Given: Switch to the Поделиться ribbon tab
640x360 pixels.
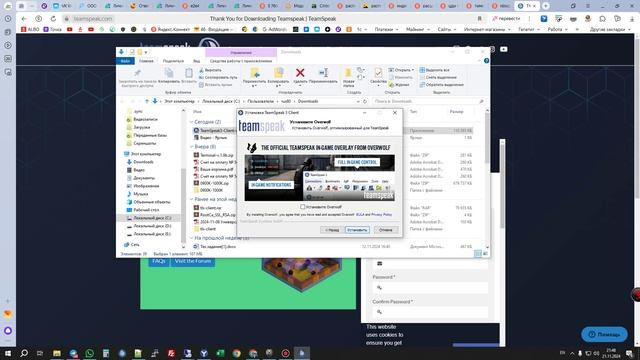Looking at the screenshot, I should pos(173,61).
